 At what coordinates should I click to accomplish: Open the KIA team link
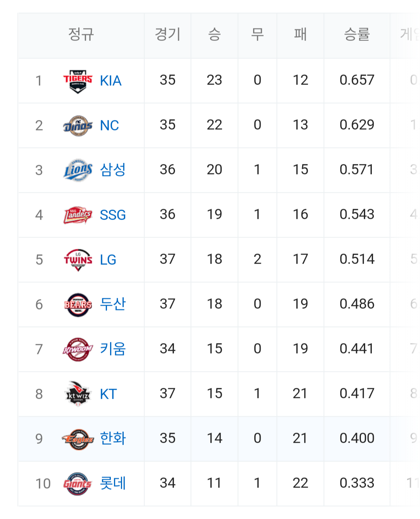pos(111,81)
